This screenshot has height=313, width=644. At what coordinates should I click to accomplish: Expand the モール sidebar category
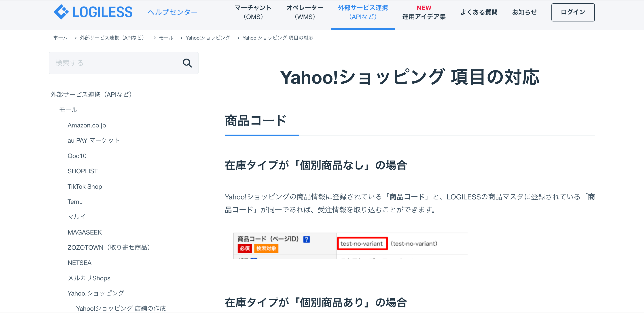point(68,110)
